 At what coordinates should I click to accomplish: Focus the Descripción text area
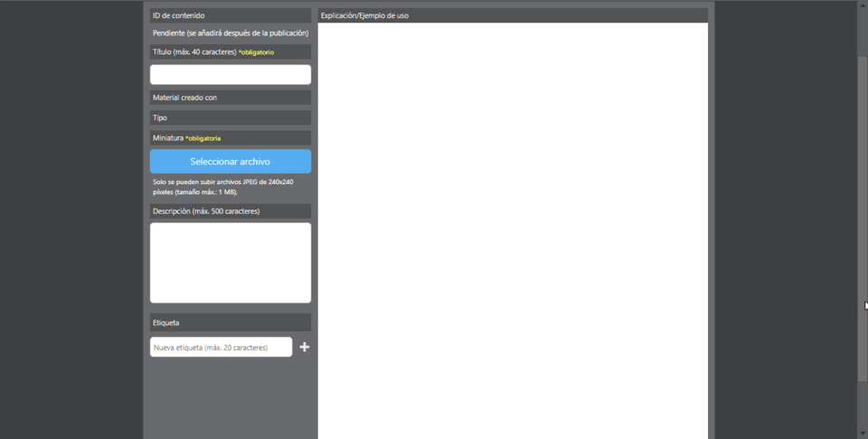pyautogui.click(x=231, y=263)
